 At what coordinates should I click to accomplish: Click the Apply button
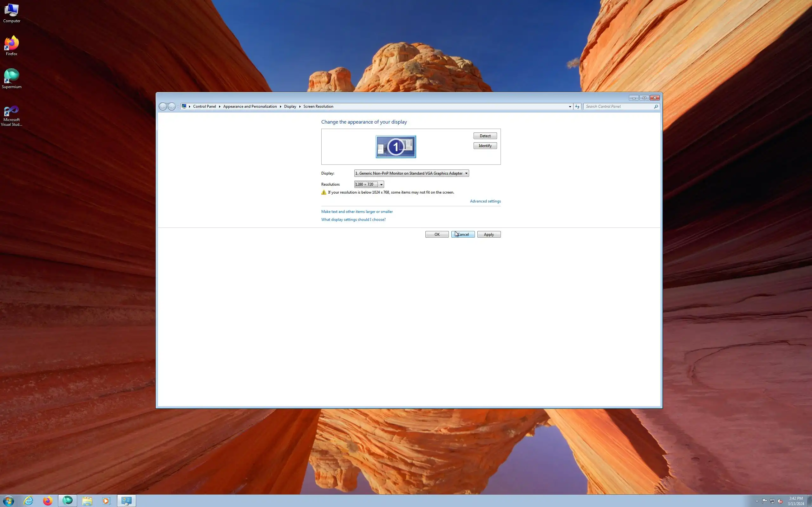(x=488, y=234)
